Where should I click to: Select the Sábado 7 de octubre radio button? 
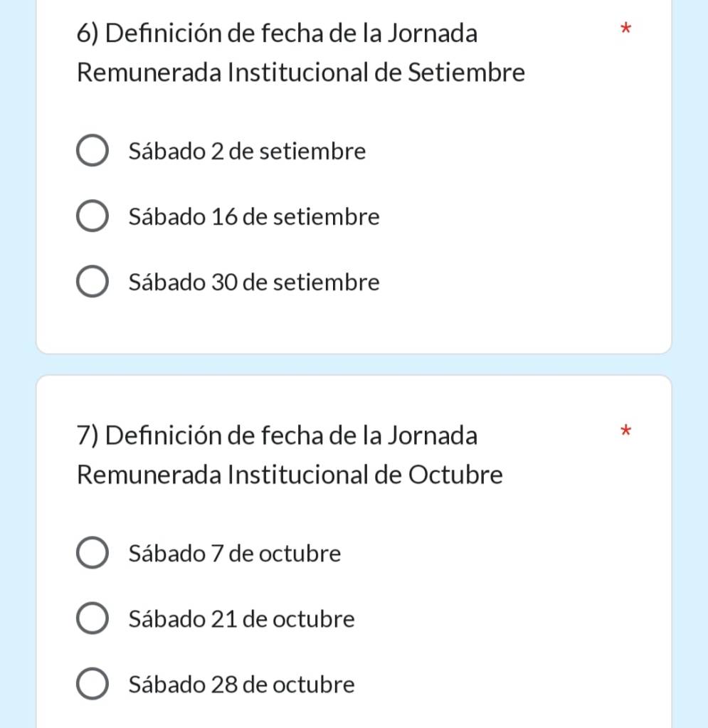92,554
